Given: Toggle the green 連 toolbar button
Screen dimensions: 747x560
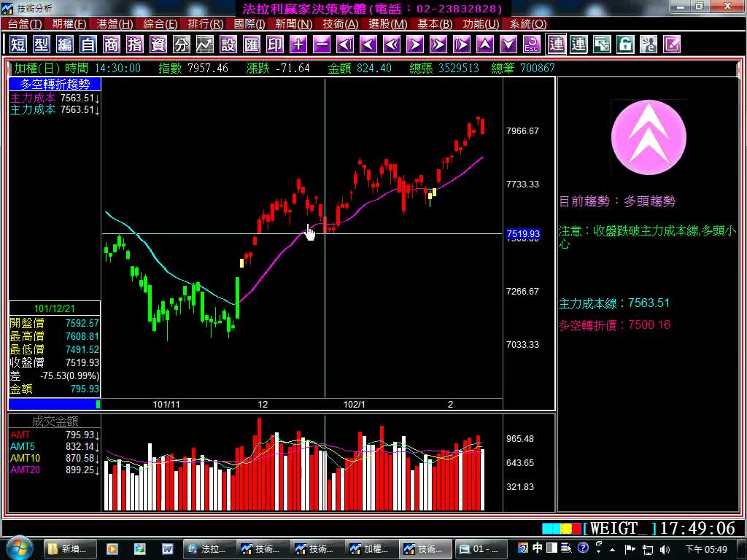Looking at the screenshot, I should 578,44.
